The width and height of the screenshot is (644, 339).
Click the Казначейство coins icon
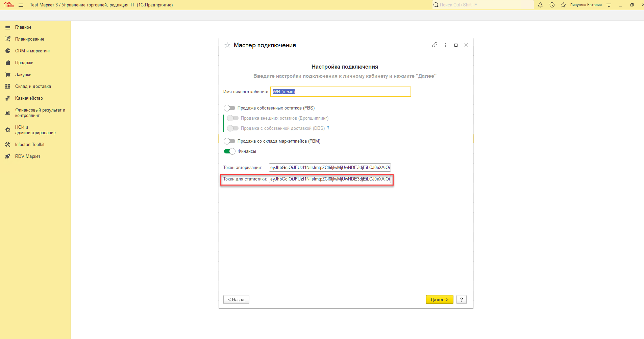[8, 98]
